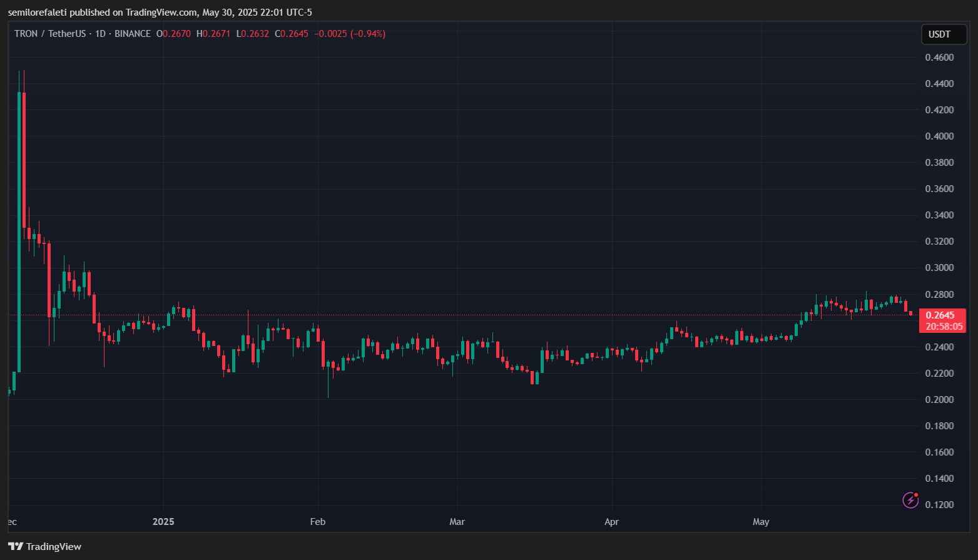The width and height of the screenshot is (978, 560).
Task: Open the USDT currency selector
Action: [x=944, y=34]
